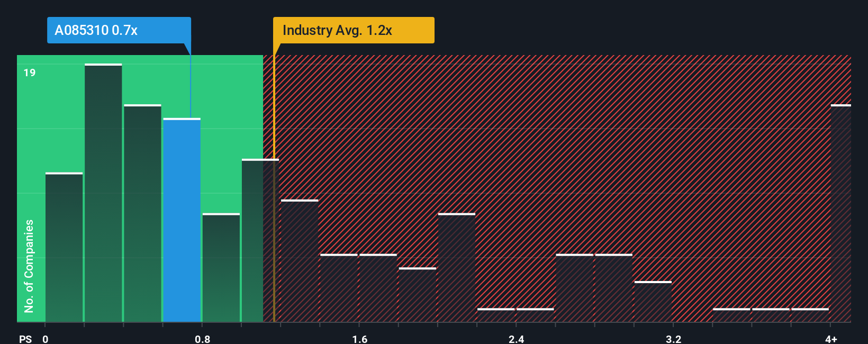Click the tallest bar reaching 19 companies

(x=103, y=193)
